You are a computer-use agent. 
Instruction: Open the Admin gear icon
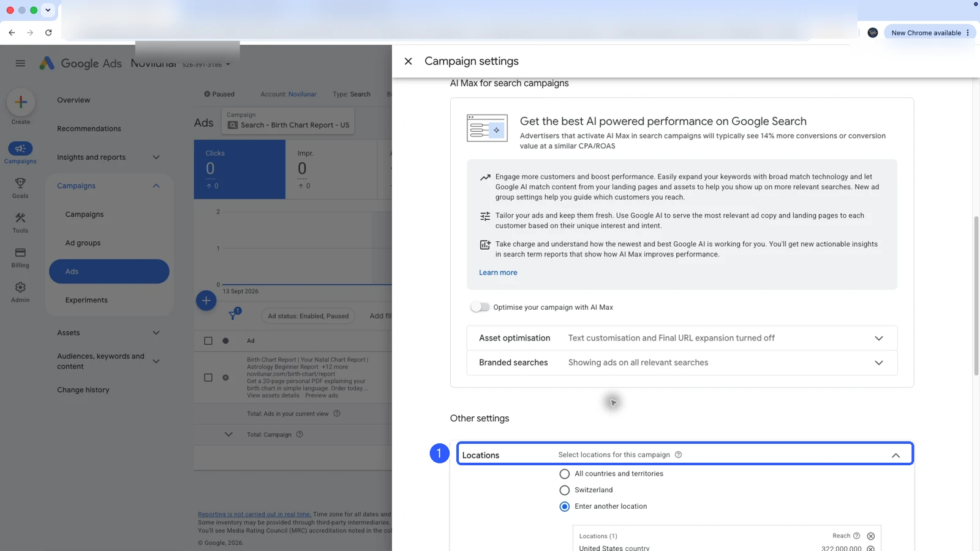[x=20, y=287]
